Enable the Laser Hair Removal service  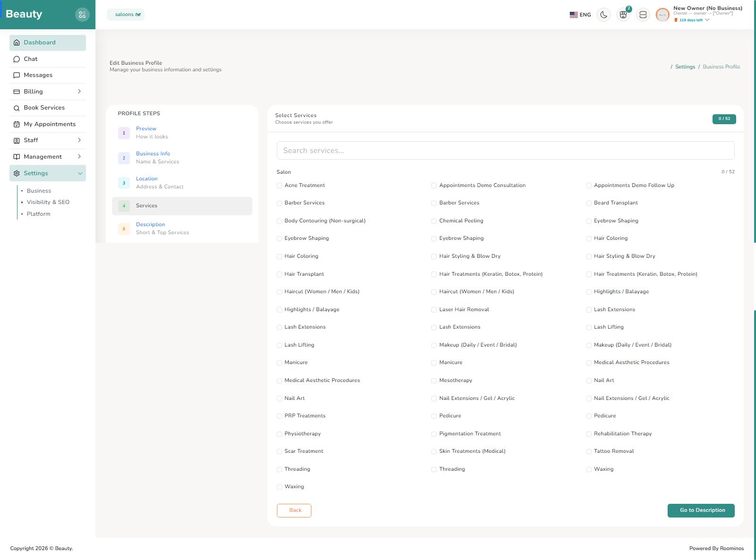pyautogui.click(x=434, y=310)
